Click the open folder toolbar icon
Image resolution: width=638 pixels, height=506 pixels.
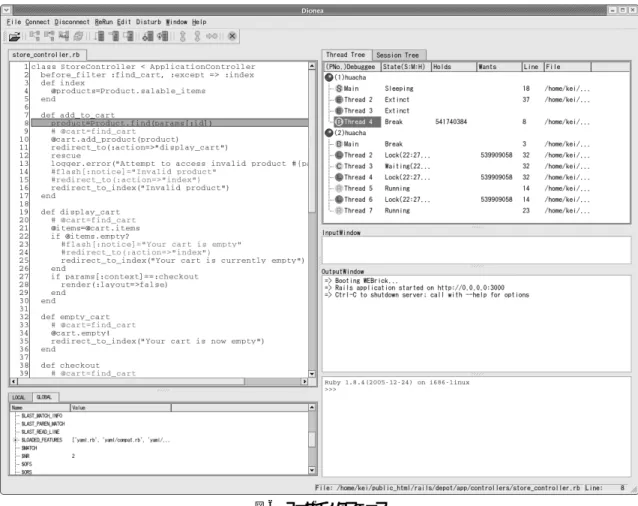tap(15, 37)
